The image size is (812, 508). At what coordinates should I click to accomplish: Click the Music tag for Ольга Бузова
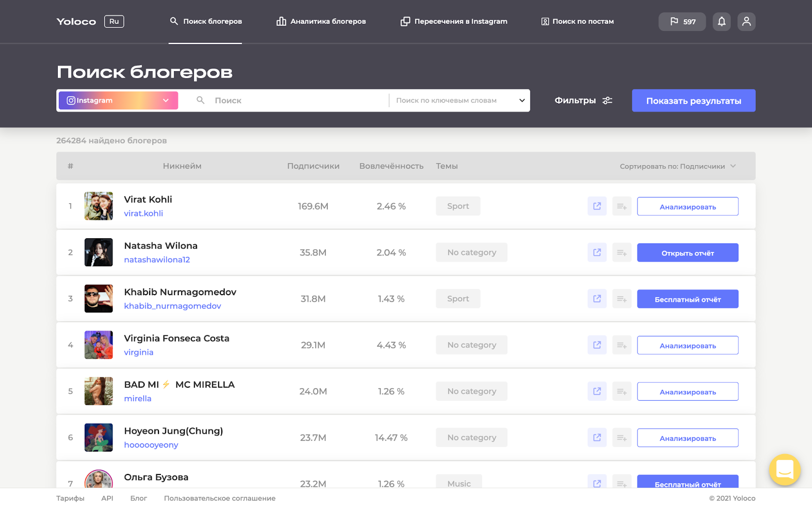(459, 481)
